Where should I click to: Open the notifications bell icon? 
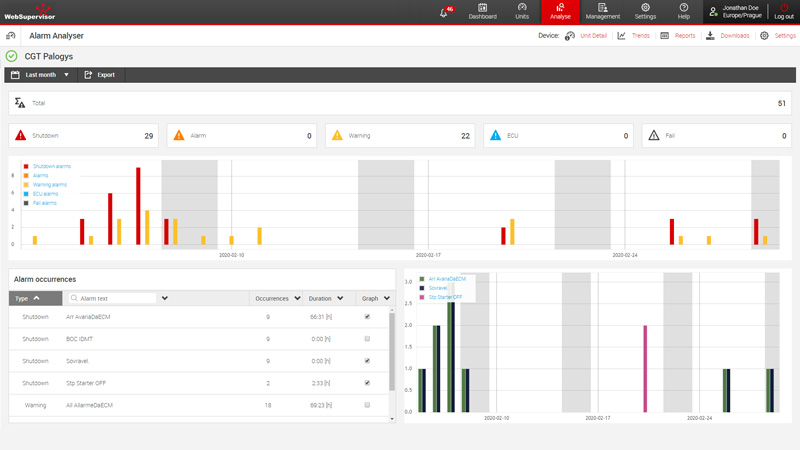444,12
